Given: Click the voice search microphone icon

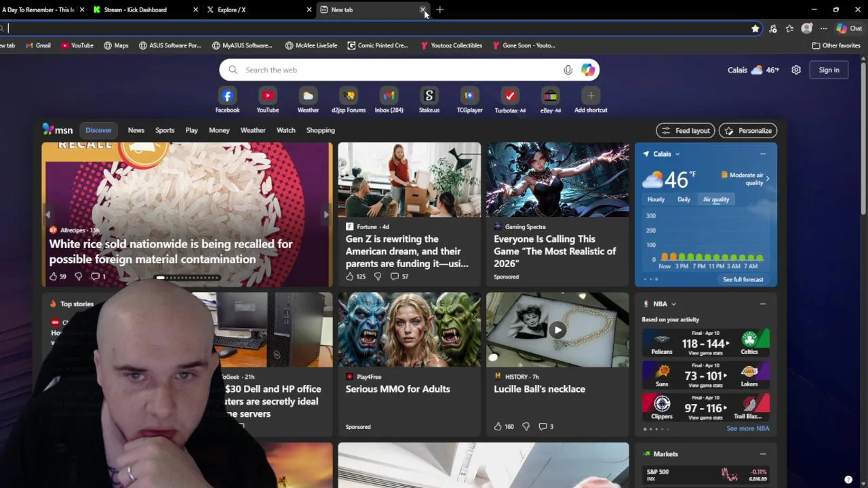Looking at the screenshot, I should pos(568,70).
